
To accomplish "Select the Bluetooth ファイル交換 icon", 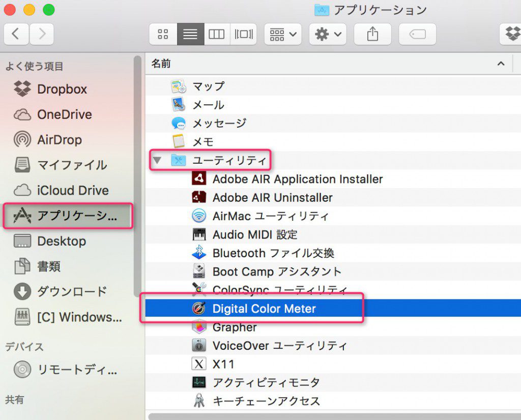I will click(199, 253).
